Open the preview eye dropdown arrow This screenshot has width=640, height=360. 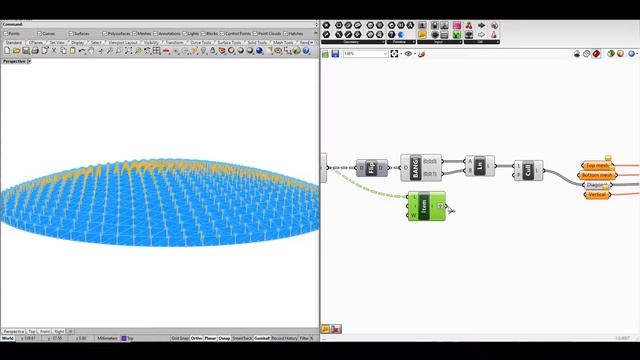pos(415,54)
